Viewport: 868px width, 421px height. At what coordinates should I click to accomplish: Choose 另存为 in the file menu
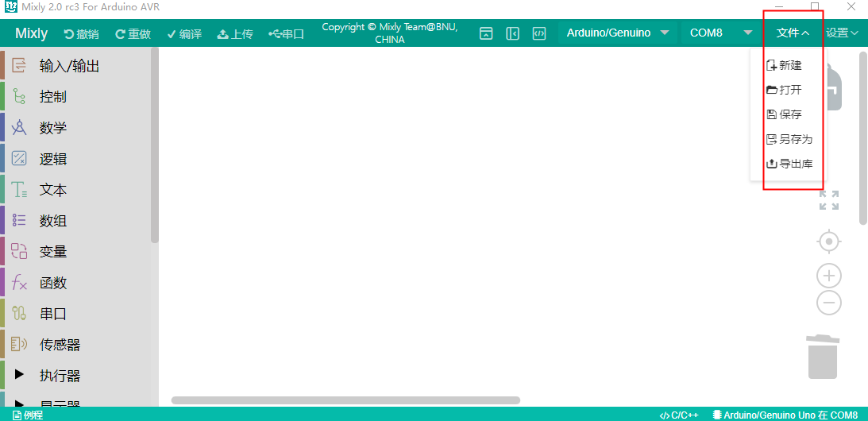pyautogui.click(x=789, y=140)
